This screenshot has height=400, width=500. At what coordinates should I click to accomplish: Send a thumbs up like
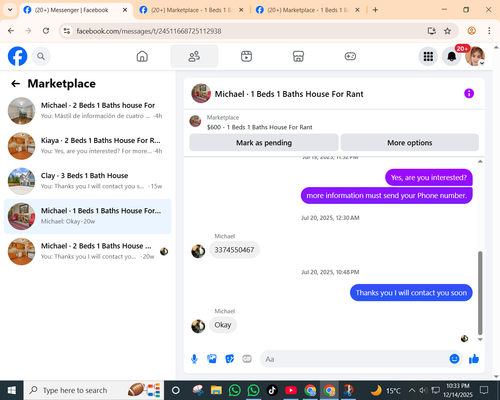(x=474, y=359)
